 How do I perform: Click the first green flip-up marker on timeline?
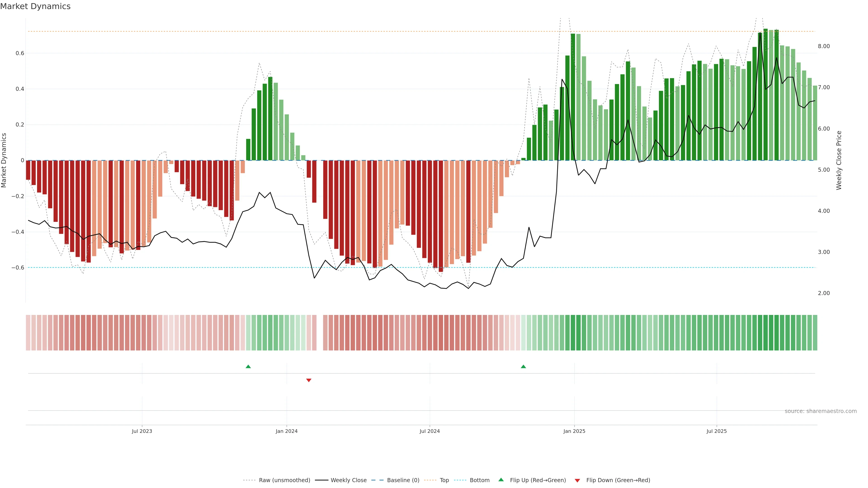click(248, 366)
